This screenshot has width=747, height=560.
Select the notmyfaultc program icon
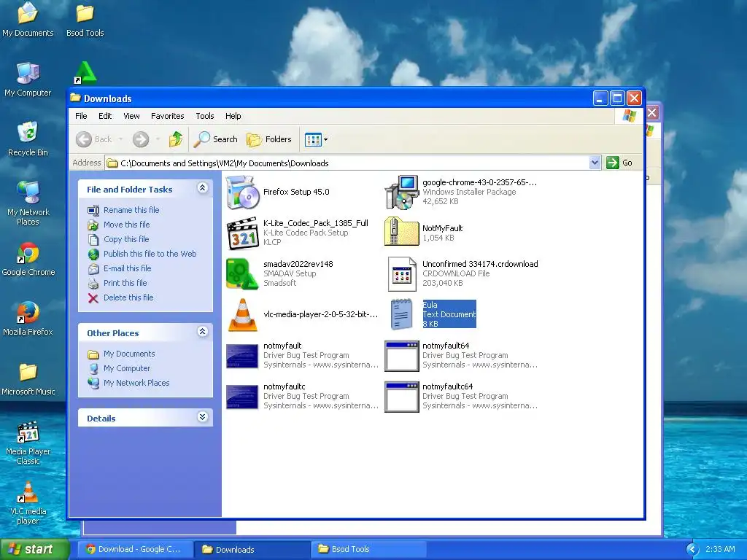click(x=242, y=397)
